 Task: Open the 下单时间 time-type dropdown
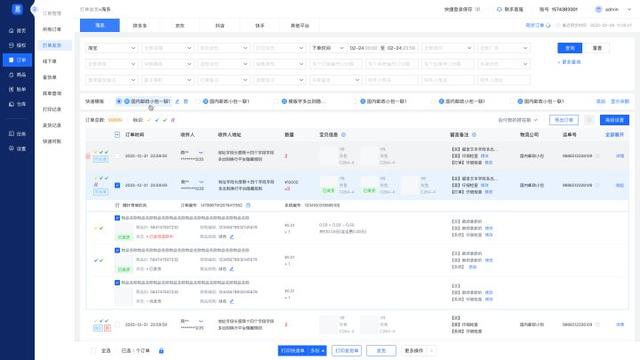pyautogui.click(x=327, y=48)
